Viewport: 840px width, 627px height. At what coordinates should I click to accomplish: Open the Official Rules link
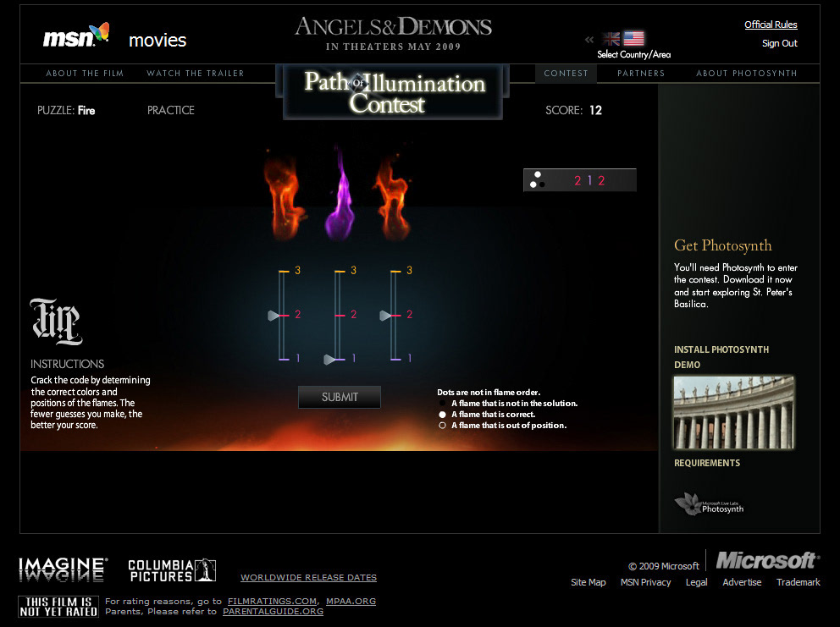[x=771, y=25]
